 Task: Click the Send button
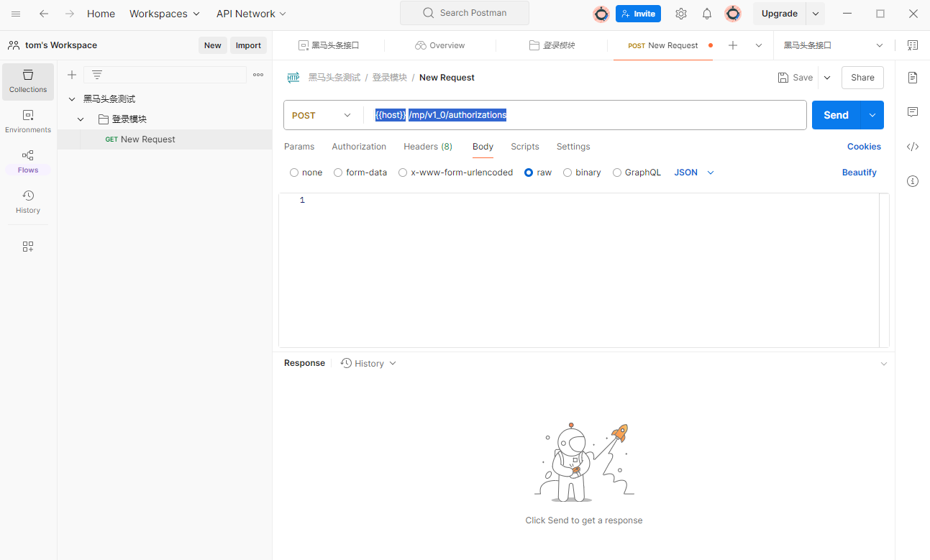click(836, 115)
